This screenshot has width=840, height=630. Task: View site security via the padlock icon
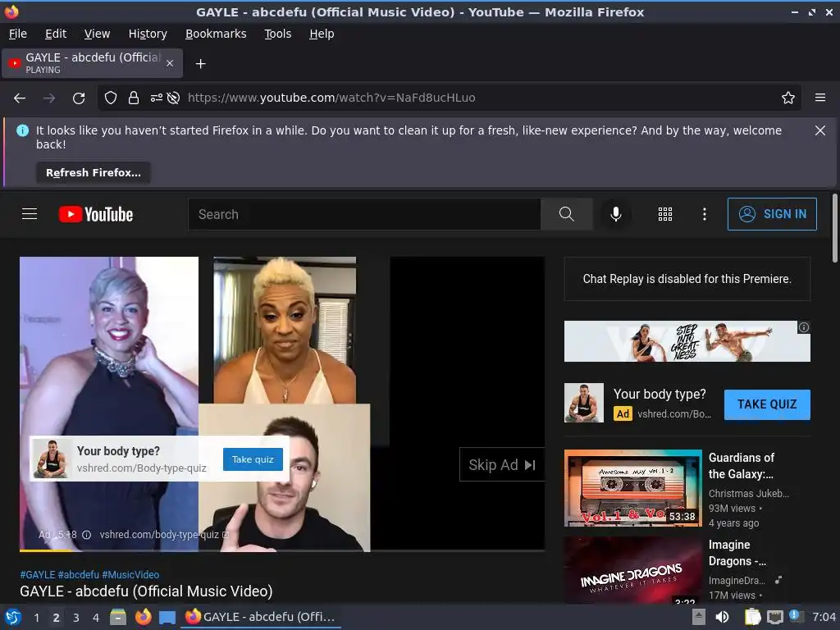[134, 98]
